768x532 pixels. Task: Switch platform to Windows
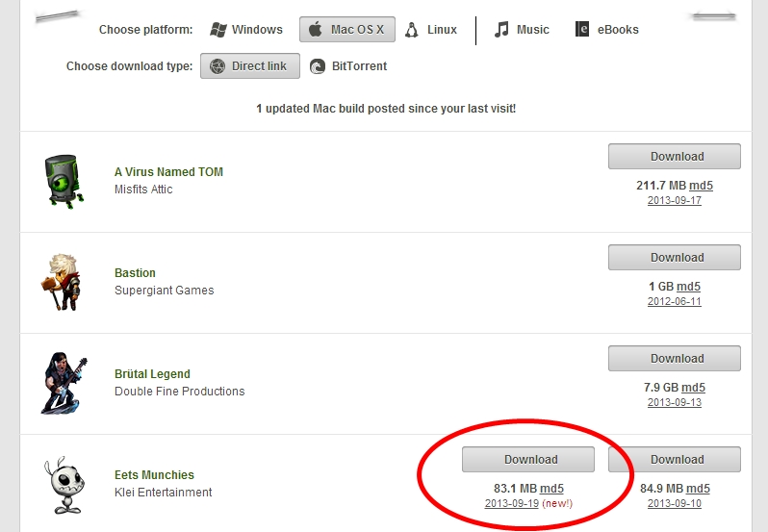click(246, 30)
